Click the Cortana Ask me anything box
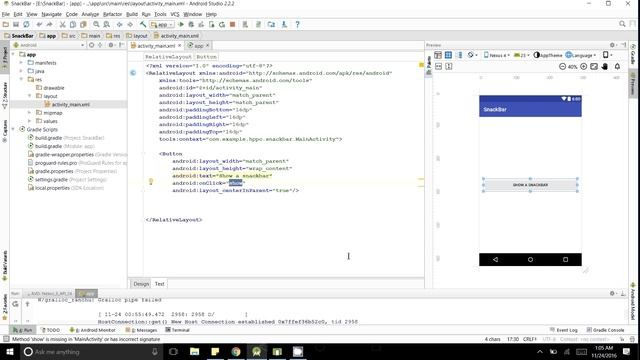640x360 pixels. tap(90, 351)
